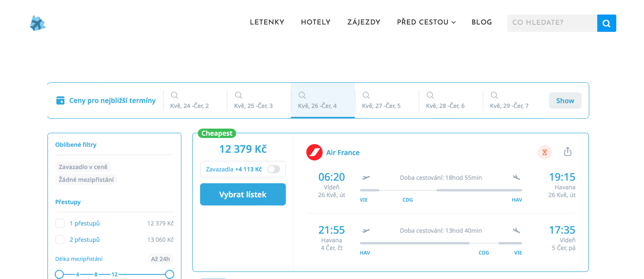
Task: Click the airplane site logo
Action: pos(38,23)
